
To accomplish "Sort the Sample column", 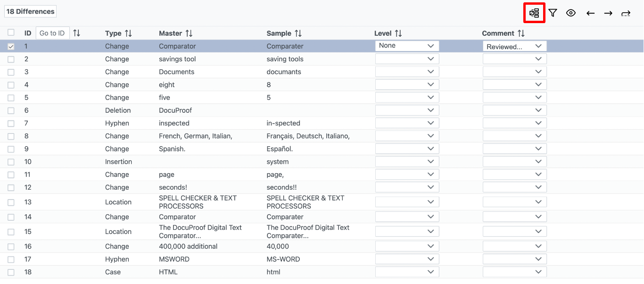I will tap(298, 33).
